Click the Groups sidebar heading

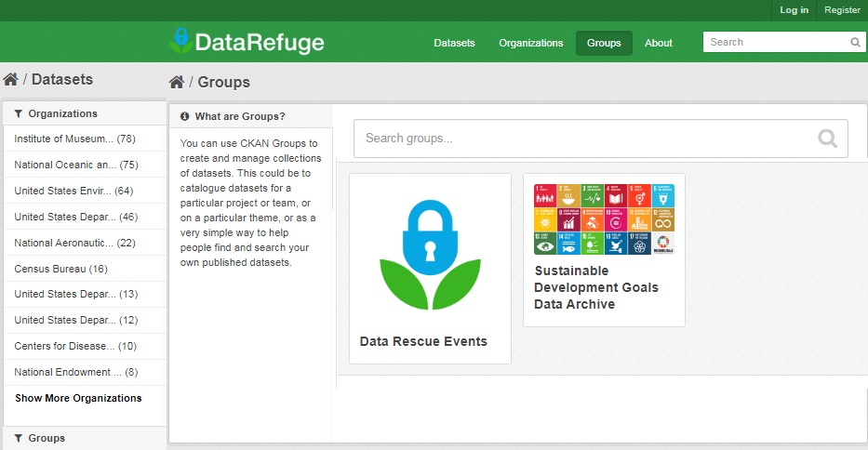[x=47, y=438]
